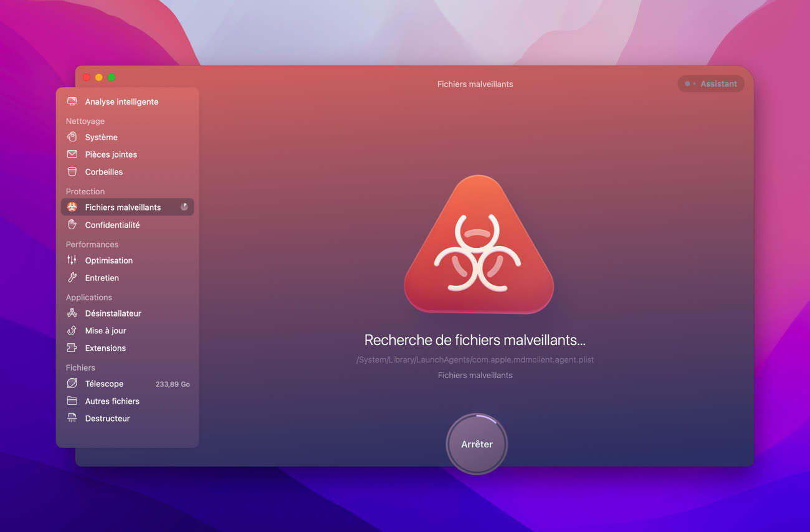The image size is (810, 532).
Task: Open the Autres fichiers module
Action: tap(128, 401)
